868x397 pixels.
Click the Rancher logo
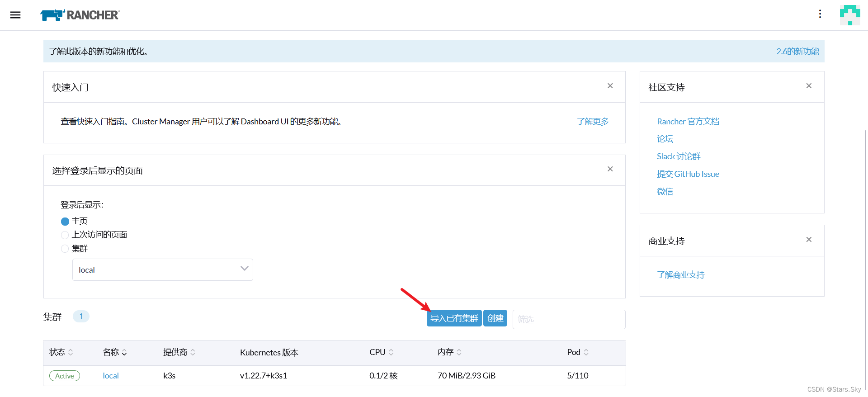pyautogui.click(x=80, y=15)
